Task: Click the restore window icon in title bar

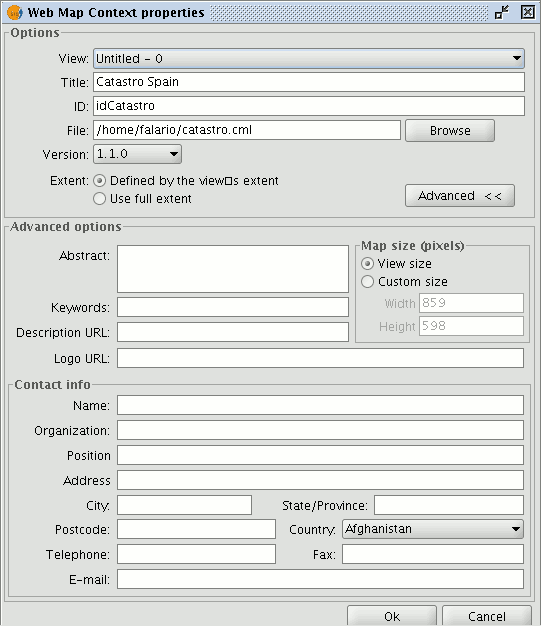Action: click(501, 12)
